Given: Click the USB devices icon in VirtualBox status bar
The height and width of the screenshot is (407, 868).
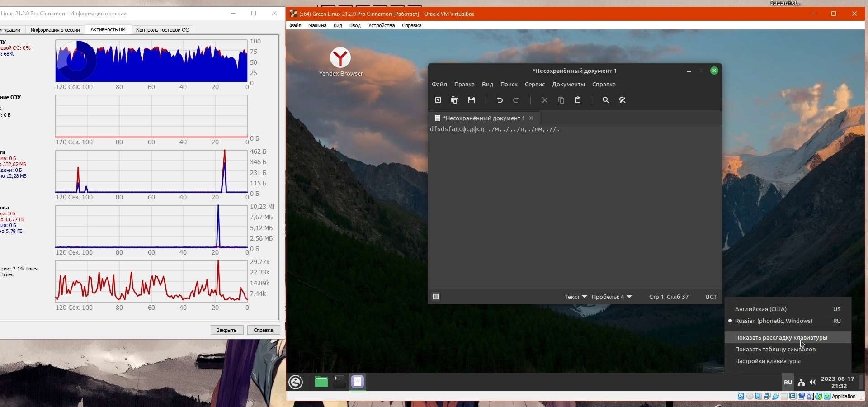Looking at the screenshot, I should 776,397.
